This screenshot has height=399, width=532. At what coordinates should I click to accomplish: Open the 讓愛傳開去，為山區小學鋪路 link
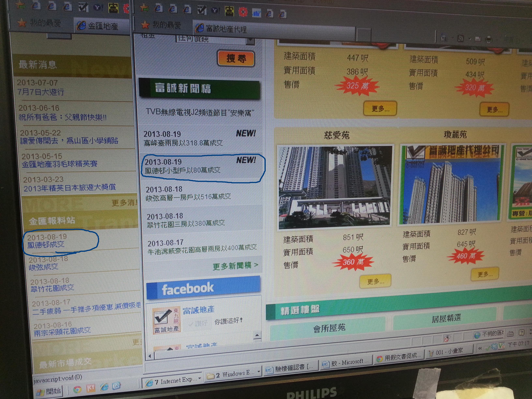tap(69, 141)
